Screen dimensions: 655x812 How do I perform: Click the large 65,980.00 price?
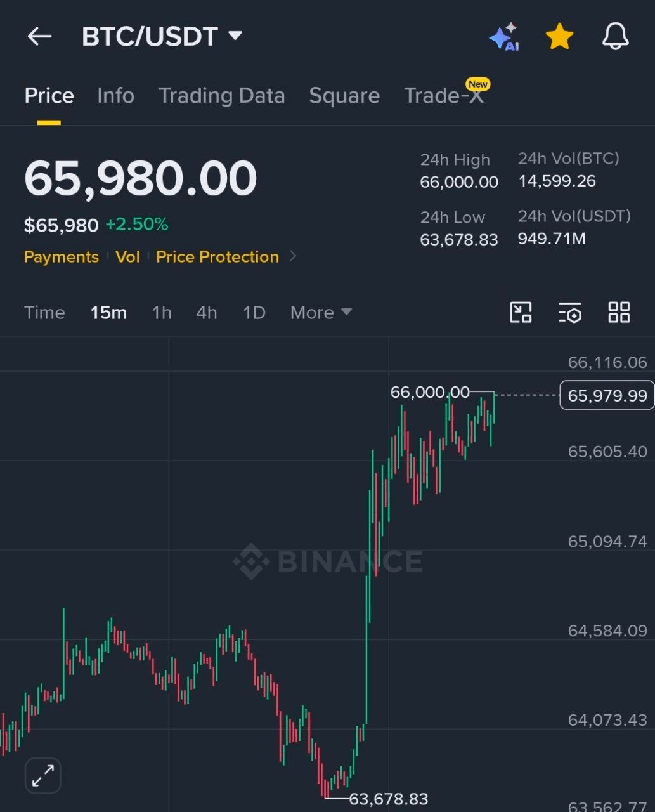[140, 178]
